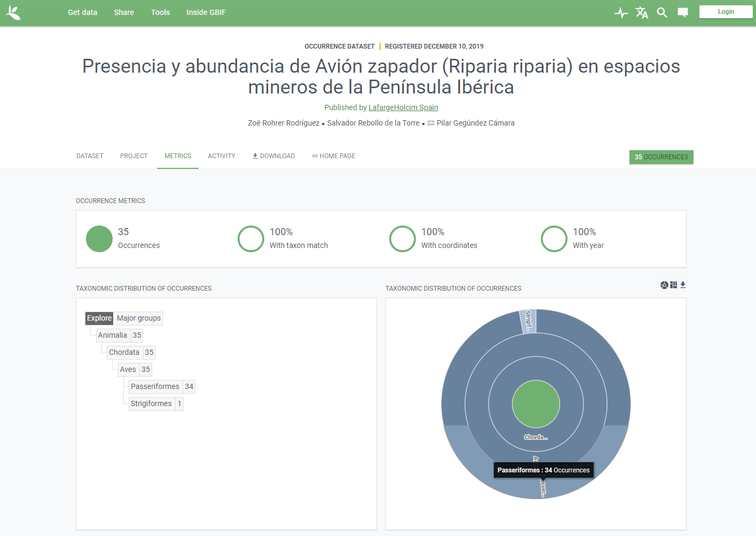
Task: Click the Strigiformes segment in the chart
Action: click(x=528, y=321)
